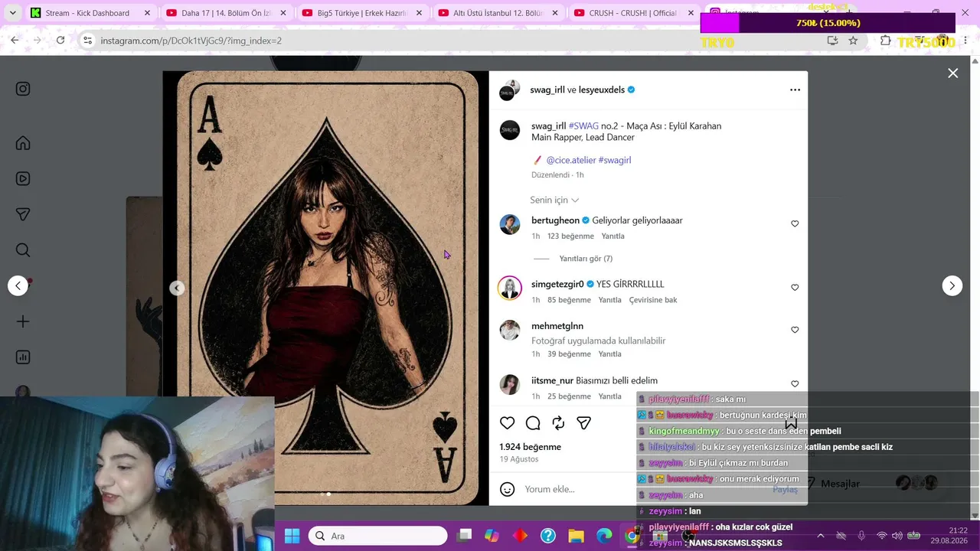Expand the 'Senin için' comment sort dropdown
The image size is (980, 551).
click(554, 200)
